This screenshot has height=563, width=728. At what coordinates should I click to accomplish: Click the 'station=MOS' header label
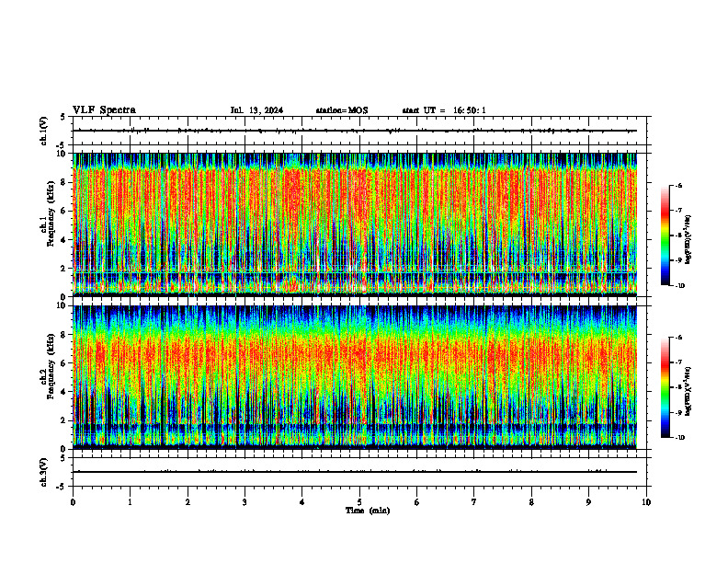(342, 110)
